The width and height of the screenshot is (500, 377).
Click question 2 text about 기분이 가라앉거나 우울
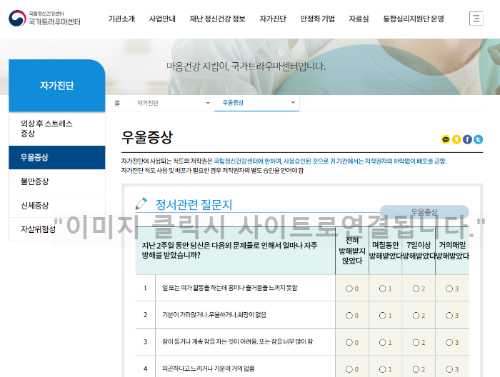tap(214, 315)
